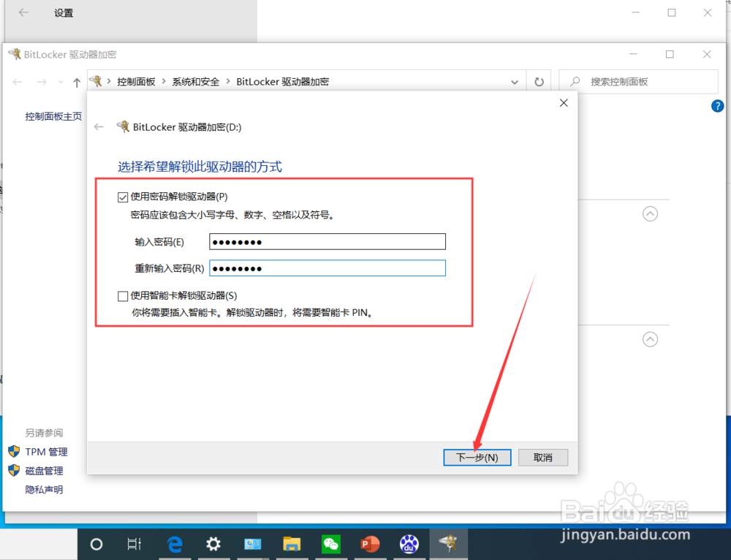Check the use password to unlock drive box
Image resolution: width=731 pixels, height=560 pixels.
[x=123, y=197]
